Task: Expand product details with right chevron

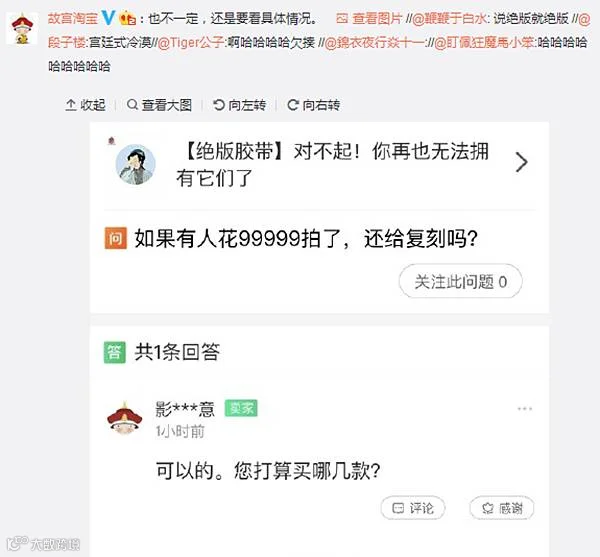Action: (521, 162)
